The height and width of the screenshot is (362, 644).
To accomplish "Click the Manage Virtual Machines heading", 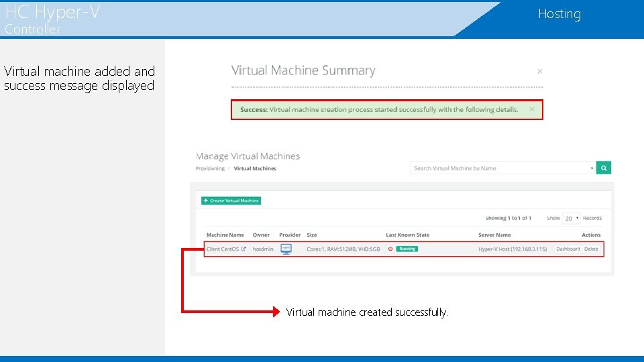I will (248, 156).
